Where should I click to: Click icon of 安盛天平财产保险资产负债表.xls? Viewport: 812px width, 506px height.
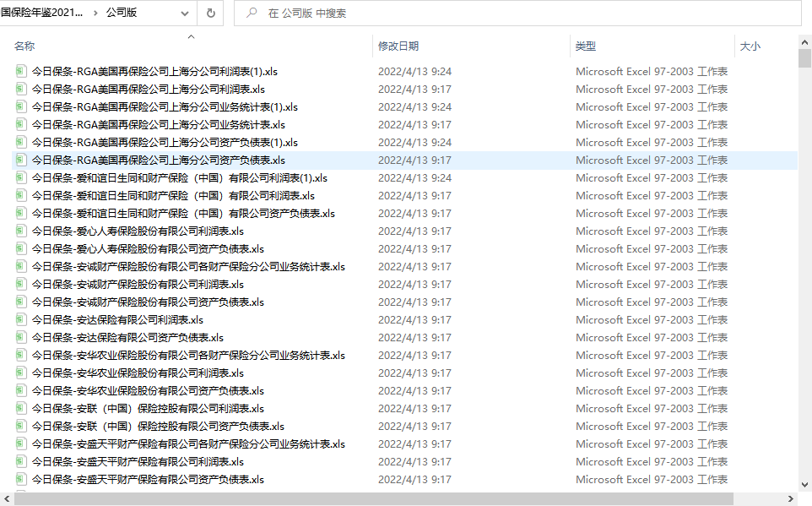click(21, 479)
